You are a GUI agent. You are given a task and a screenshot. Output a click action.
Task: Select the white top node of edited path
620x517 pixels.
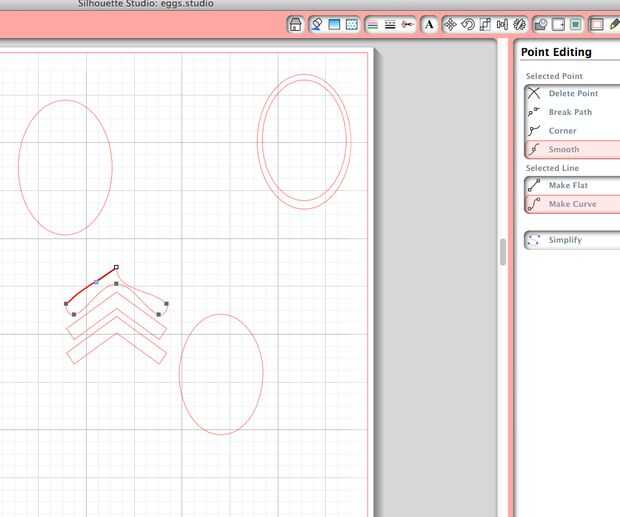click(116, 268)
